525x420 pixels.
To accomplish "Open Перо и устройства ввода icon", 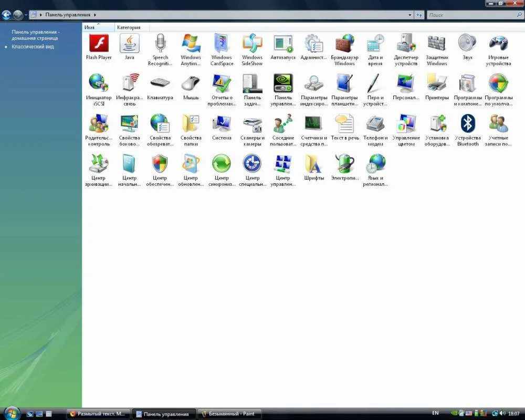I will coord(375,90).
